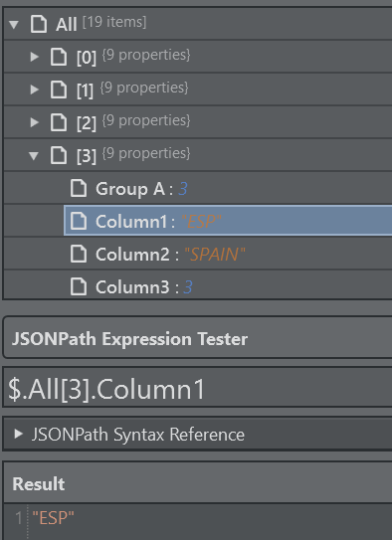Image resolution: width=392 pixels, height=540 pixels.
Task: Click the document icon next to All
Action: pos(39,24)
